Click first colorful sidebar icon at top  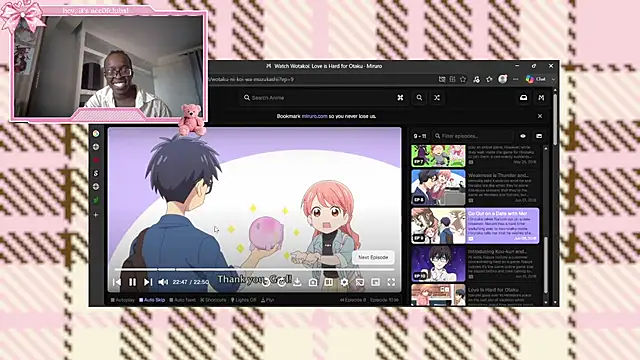click(x=96, y=133)
